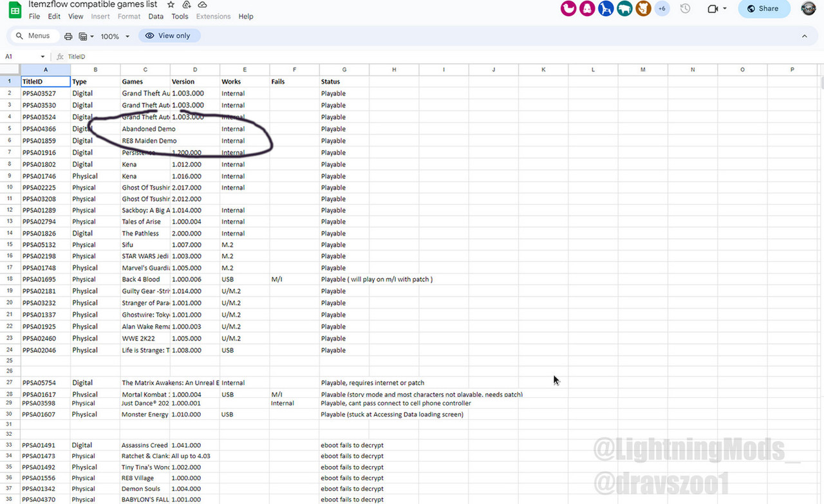Screen dimensions: 824x504
Task: Open the Help menu
Action: coord(246,17)
